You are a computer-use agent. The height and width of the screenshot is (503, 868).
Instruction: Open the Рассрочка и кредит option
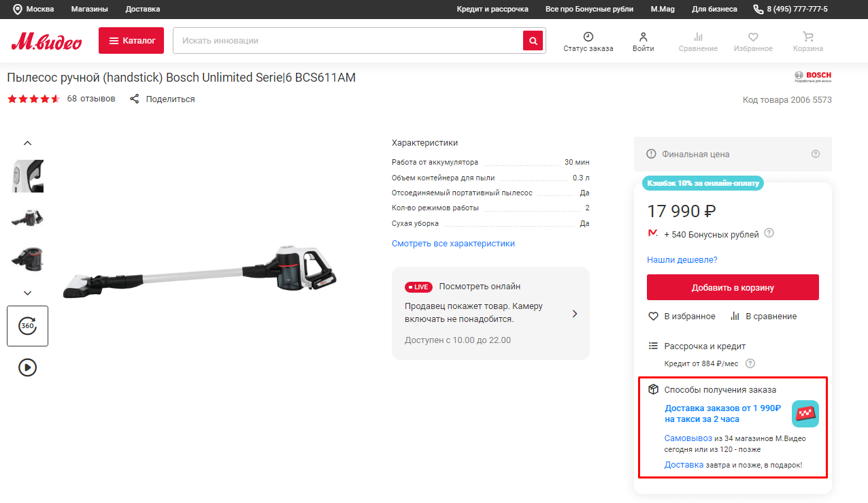click(x=705, y=346)
